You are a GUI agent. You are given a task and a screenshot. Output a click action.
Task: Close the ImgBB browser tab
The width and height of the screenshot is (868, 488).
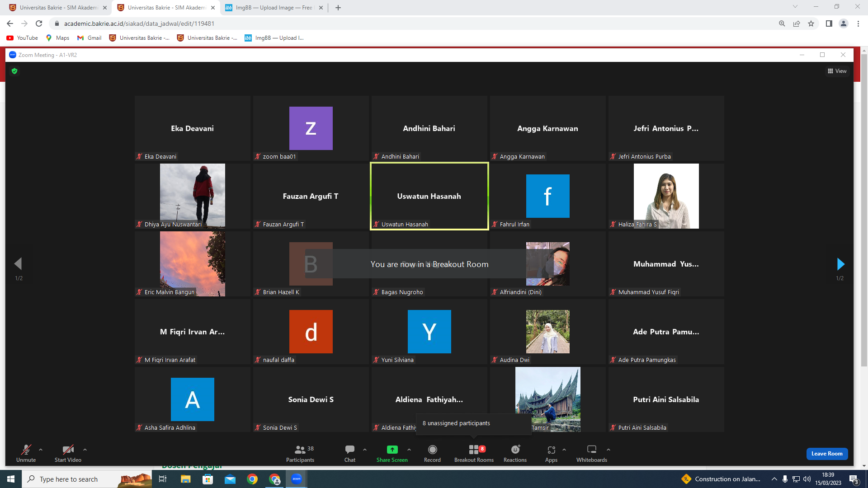(x=321, y=8)
